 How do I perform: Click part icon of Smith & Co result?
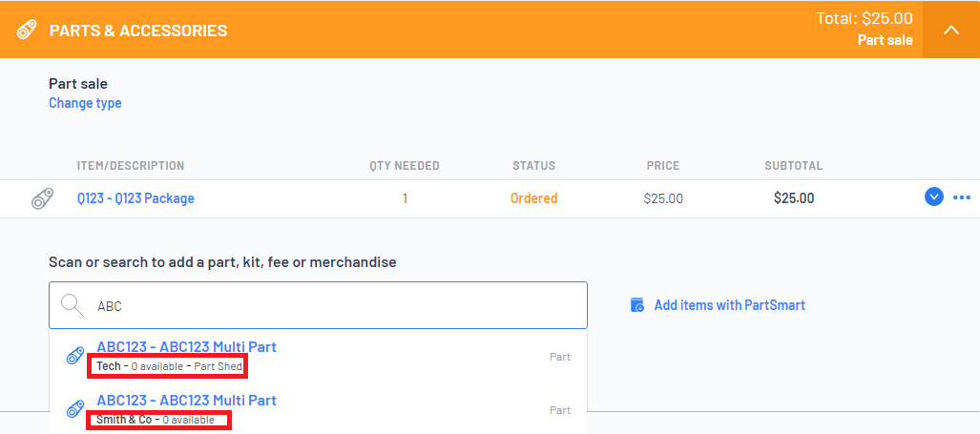click(x=75, y=409)
